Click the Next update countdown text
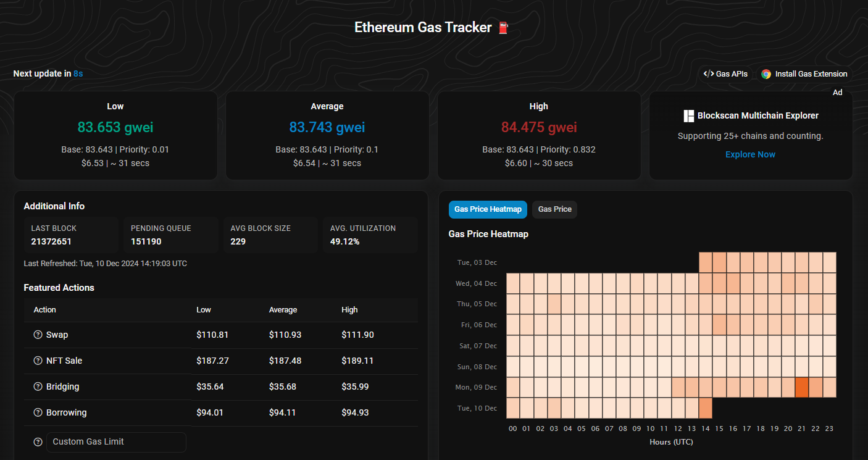The height and width of the screenshot is (460, 868). [48, 73]
